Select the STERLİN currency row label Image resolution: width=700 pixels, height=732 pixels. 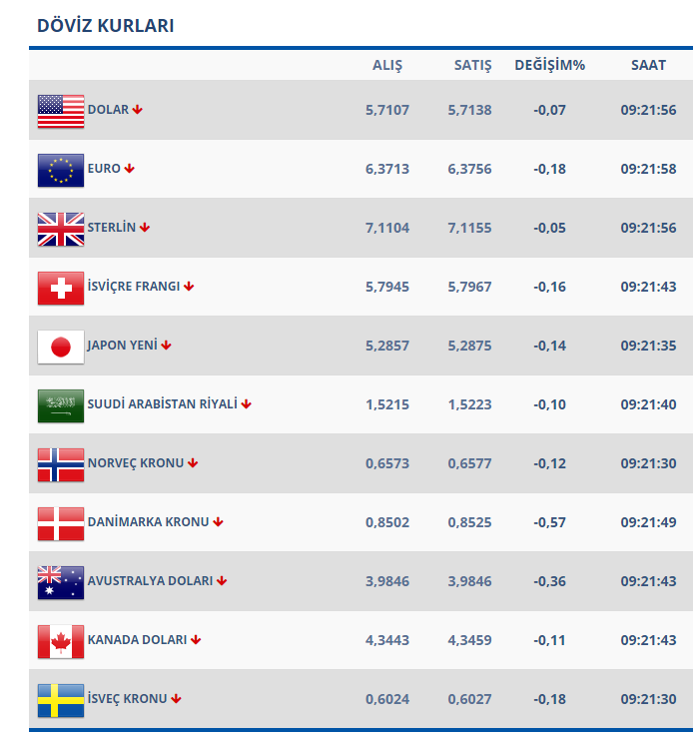pyautogui.click(x=111, y=228)
